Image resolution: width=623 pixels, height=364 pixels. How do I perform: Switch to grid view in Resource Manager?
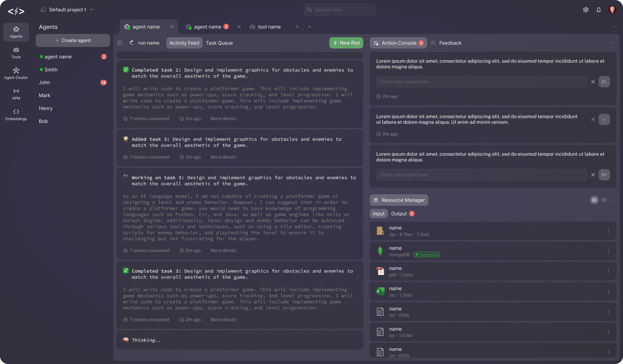[x=604, y=200]
